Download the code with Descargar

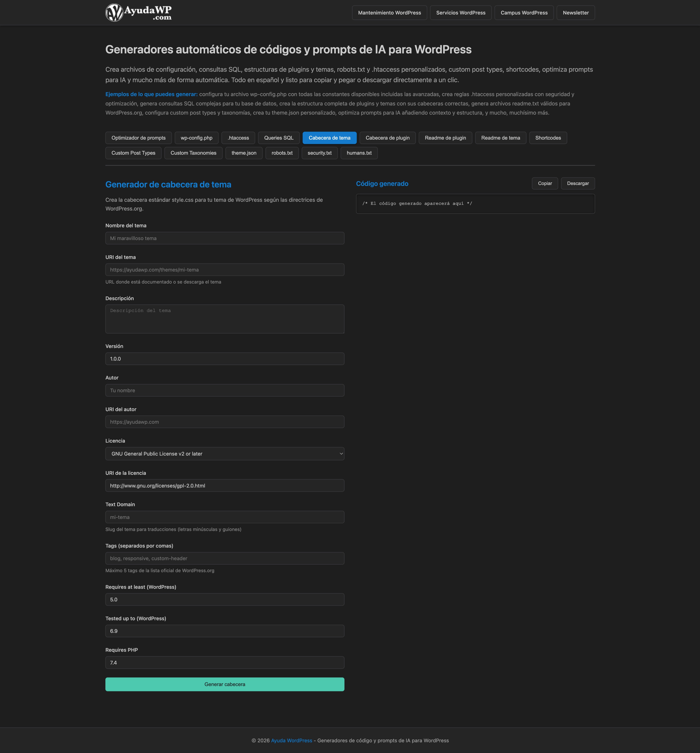577,183
